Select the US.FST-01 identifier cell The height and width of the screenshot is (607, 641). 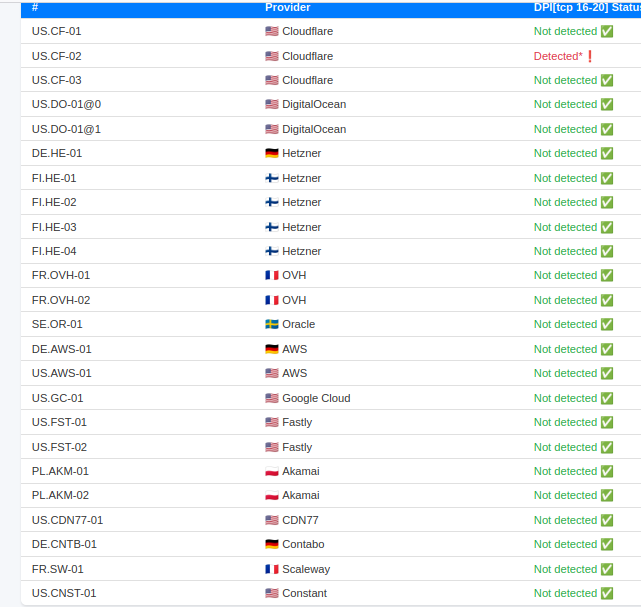click(x=59, y=423)
